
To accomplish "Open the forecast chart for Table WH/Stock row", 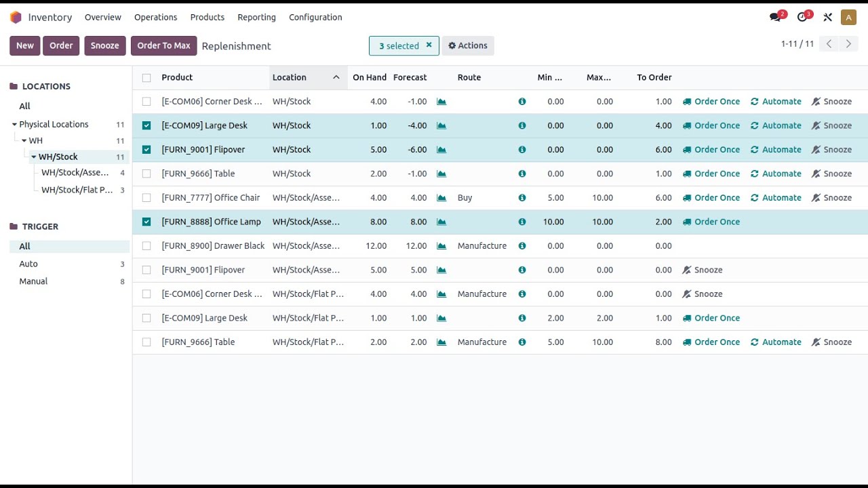I will [x=441, y=174].
